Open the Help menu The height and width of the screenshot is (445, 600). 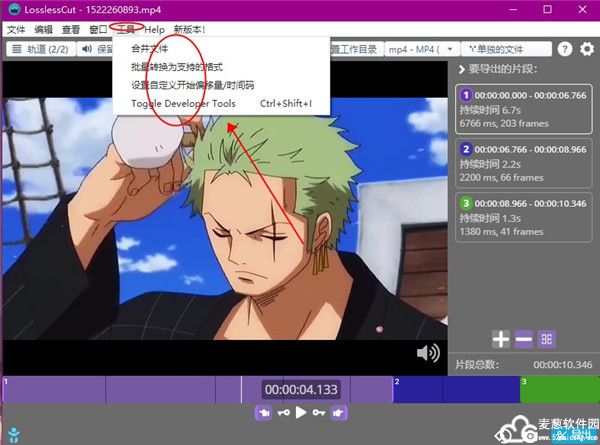point(154,29)
